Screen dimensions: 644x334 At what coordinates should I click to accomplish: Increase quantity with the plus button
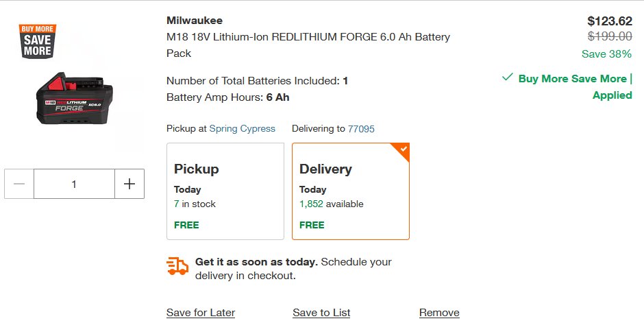tap(129, 184)
